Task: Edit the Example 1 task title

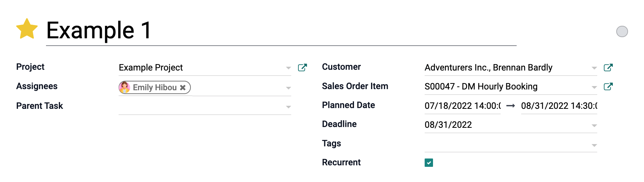Action: pyautogui.click(x=281, y=31)
